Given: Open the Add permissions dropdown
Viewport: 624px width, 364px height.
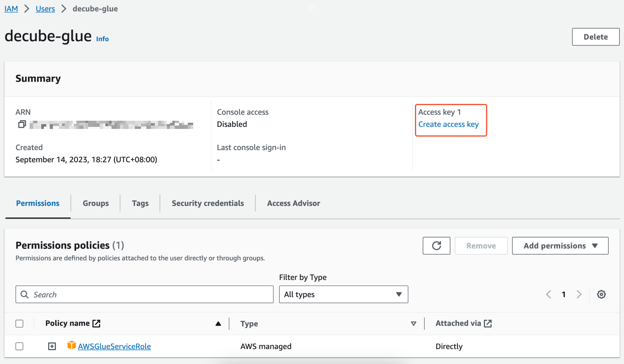Looking at the screenshot, I should 560,246.
